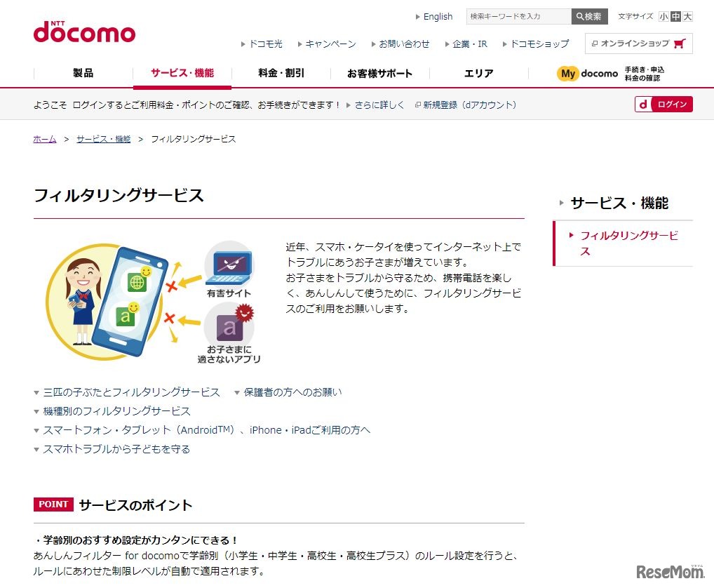This screenshot has height=588, width=714.
Task: Open the お客様サポート tab
Action: pos(379,74)
